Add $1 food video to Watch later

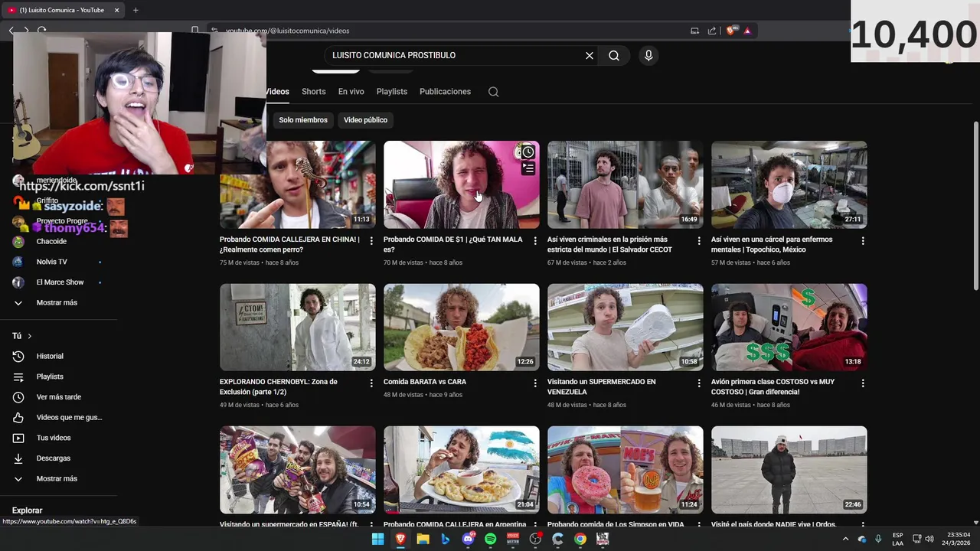pyautogui.click(x=528, y=152)
